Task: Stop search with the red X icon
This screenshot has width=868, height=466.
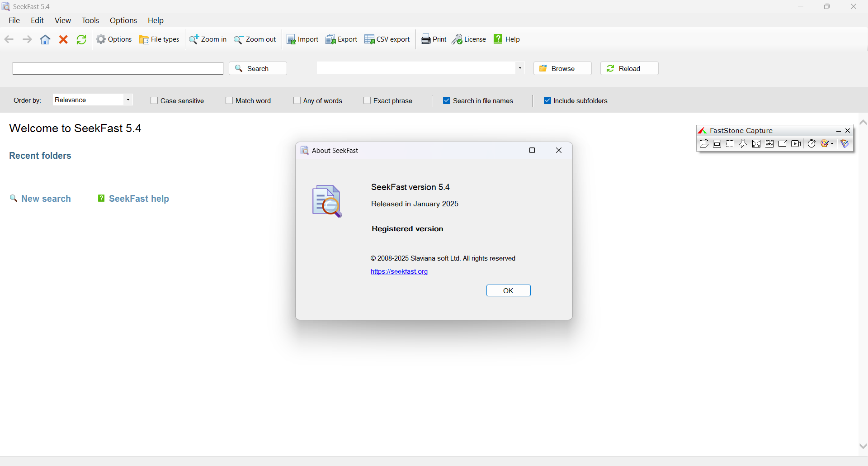Action: (63, 39)
